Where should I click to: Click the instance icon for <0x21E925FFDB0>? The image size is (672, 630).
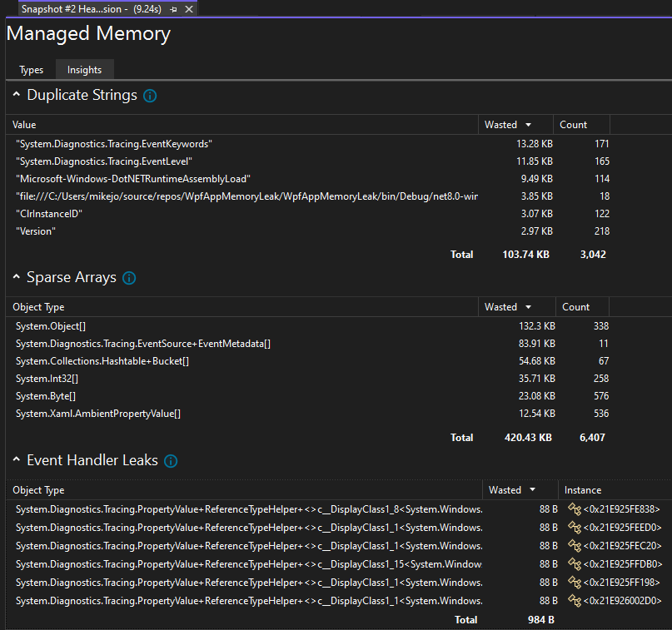pyautogui.click(x=575, y=563)
